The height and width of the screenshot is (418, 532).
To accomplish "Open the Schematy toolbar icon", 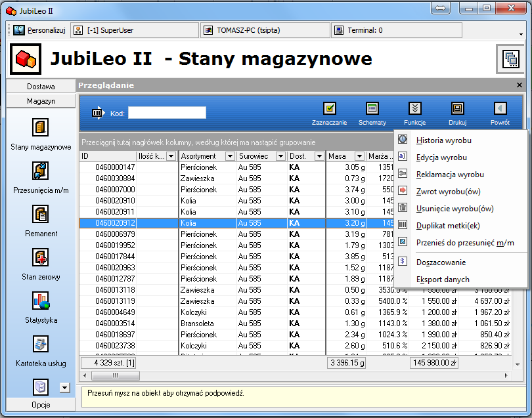I will 372,108.
